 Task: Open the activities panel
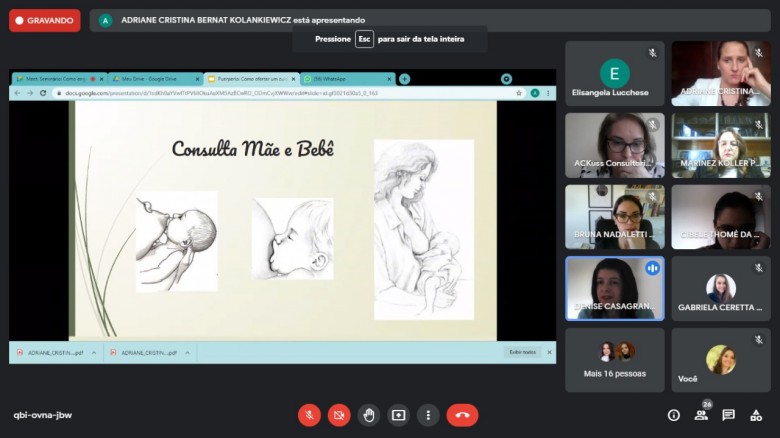click(x=756, y=415)
